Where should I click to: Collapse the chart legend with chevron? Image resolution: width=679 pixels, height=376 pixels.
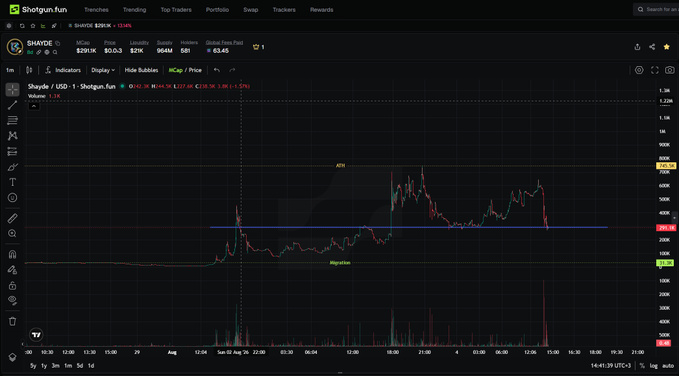pyautogui.click(x=34, y=106)
